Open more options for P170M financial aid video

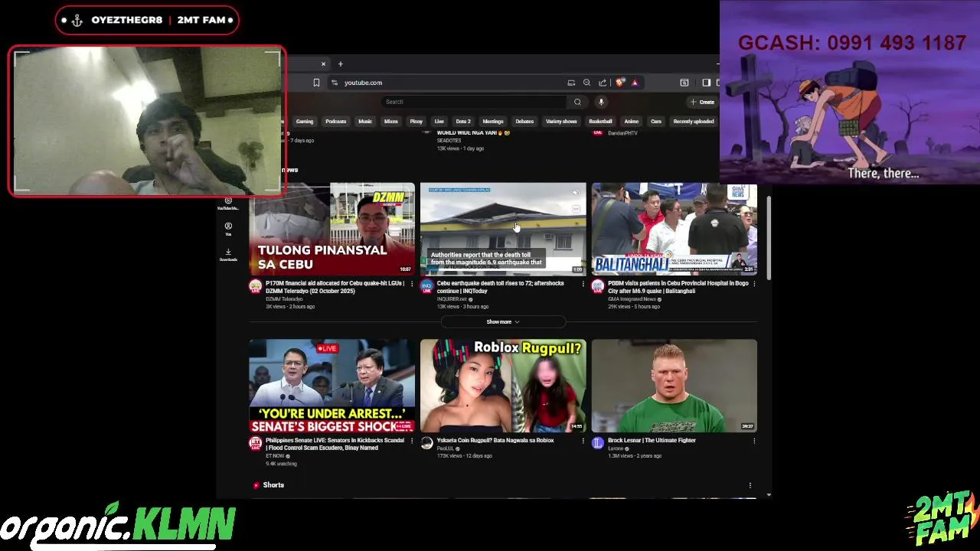[x=411, y=284]
